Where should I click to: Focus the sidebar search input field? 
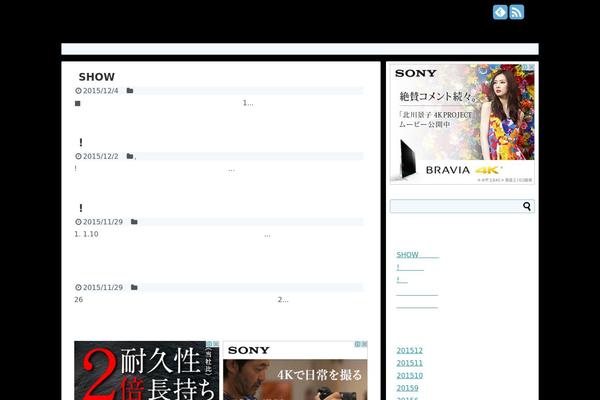point(462,206)
